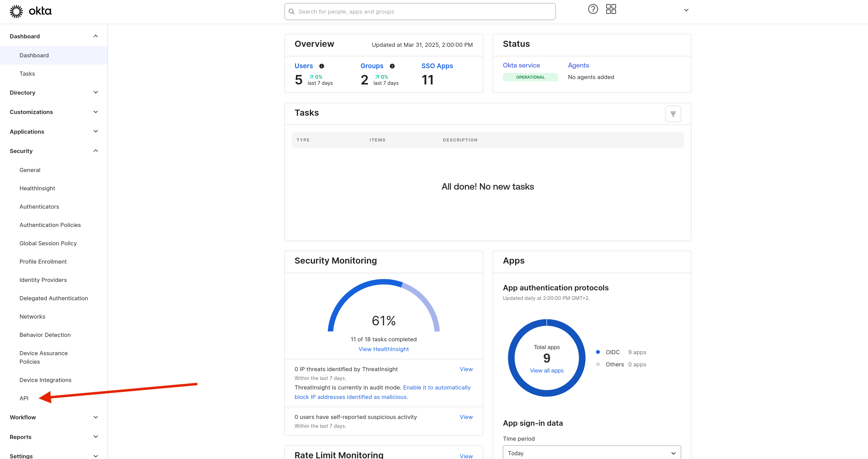Open Tasks in the sidebar
This screenshot has width=868, height=459.
pos(27,74)
